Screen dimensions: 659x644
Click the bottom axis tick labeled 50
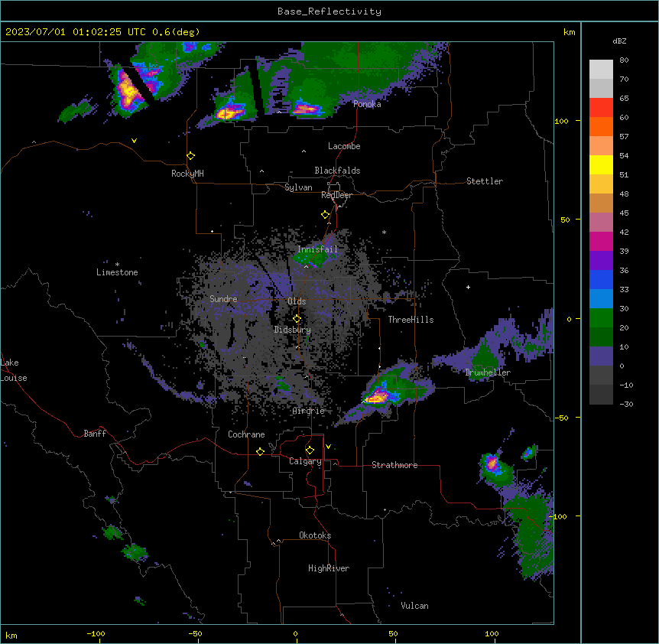(x=393, y=633)
